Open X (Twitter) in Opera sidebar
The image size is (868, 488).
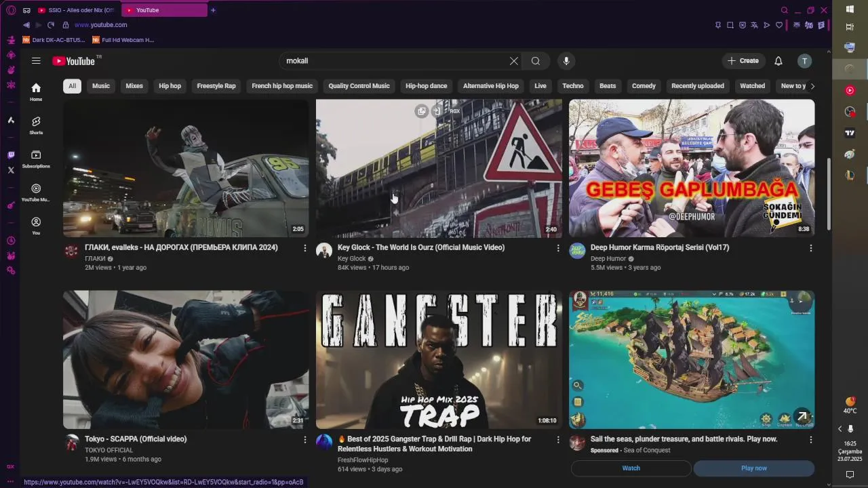11,170
